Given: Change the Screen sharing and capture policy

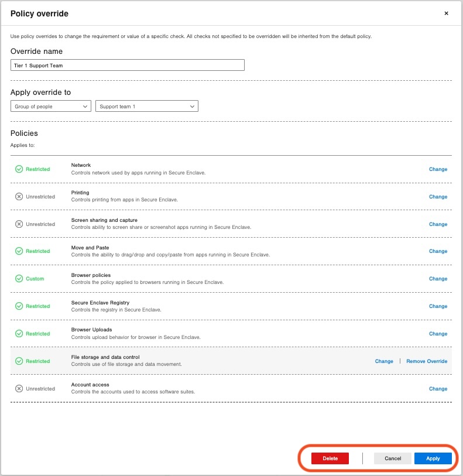Looking at the screenshot, I should (x=438, y=224).
